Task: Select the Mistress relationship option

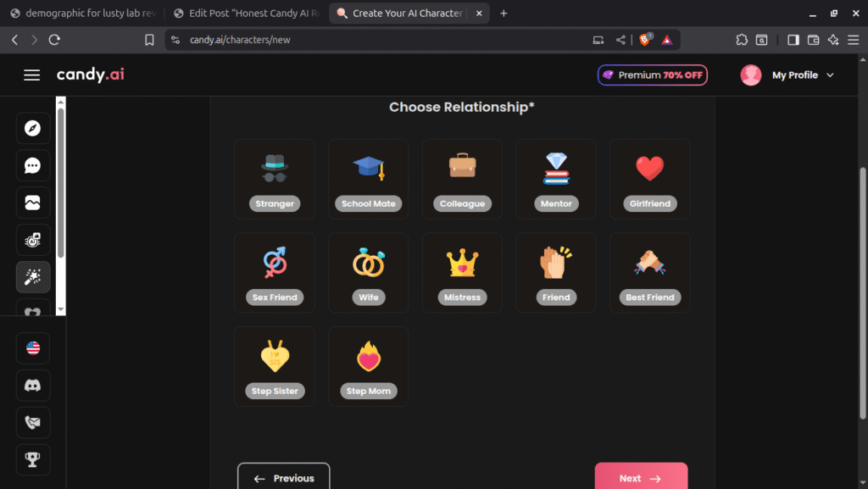Action: [462, 273]
